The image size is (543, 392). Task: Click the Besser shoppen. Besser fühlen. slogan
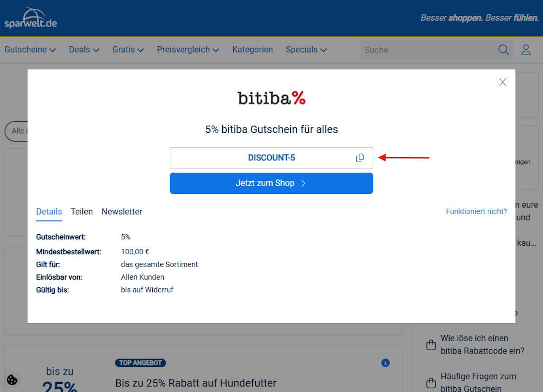(479, 18)
